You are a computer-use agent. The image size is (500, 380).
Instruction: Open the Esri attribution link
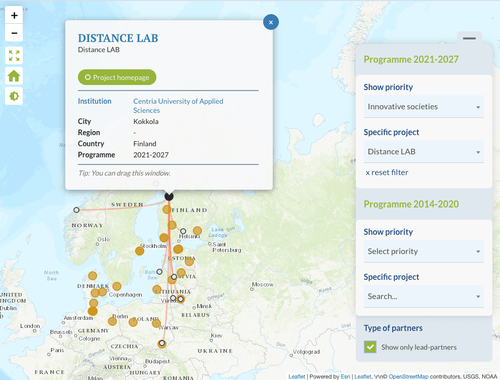[x=345, y=376]
